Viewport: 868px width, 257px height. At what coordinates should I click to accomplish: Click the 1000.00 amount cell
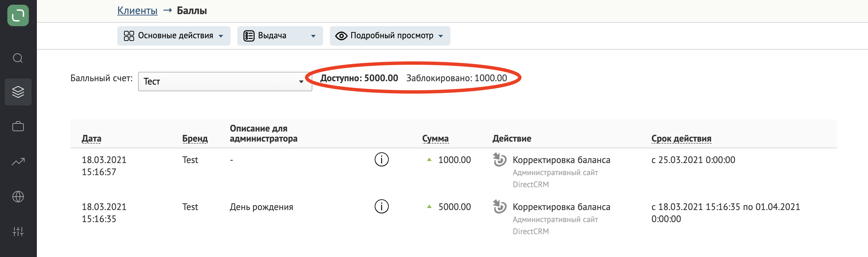pos(454,159)
